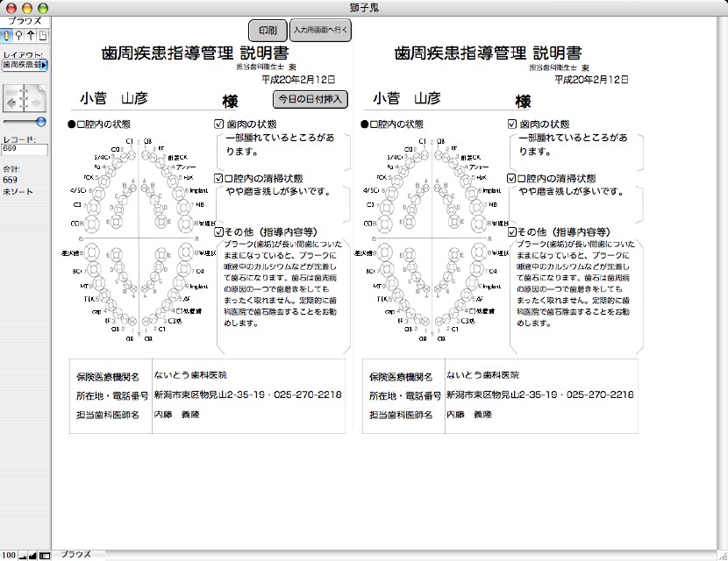The height and width of the screenshot is (561, 728).
Task: Click the レコード number field showing 669
Action: [25, 149]
